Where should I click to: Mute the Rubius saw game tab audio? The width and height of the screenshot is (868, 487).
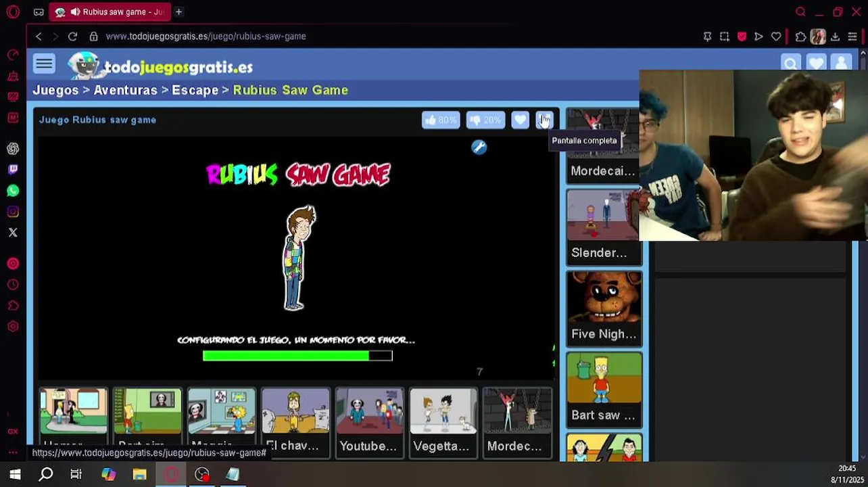coord(75,11)
